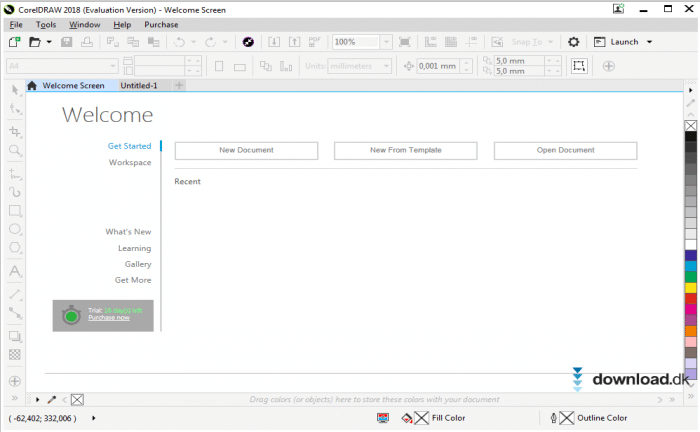Expand the color palette flyout arrow

click(691, 90)
